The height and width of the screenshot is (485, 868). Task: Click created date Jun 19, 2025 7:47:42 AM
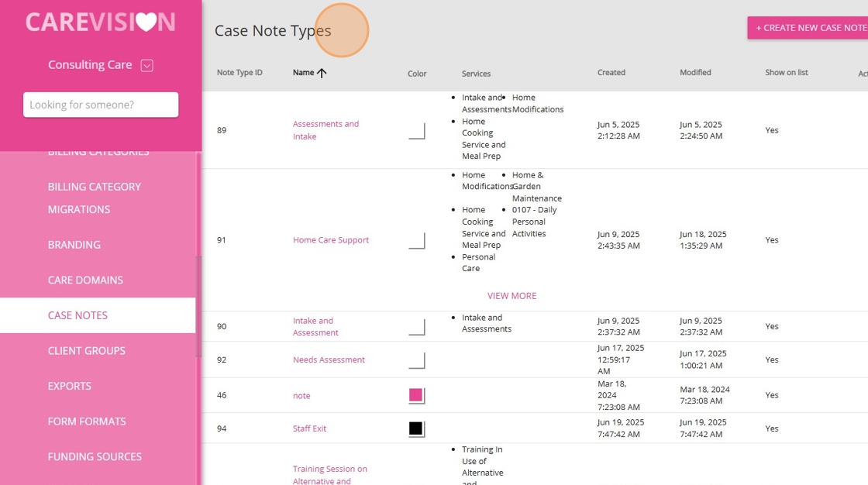621,428
